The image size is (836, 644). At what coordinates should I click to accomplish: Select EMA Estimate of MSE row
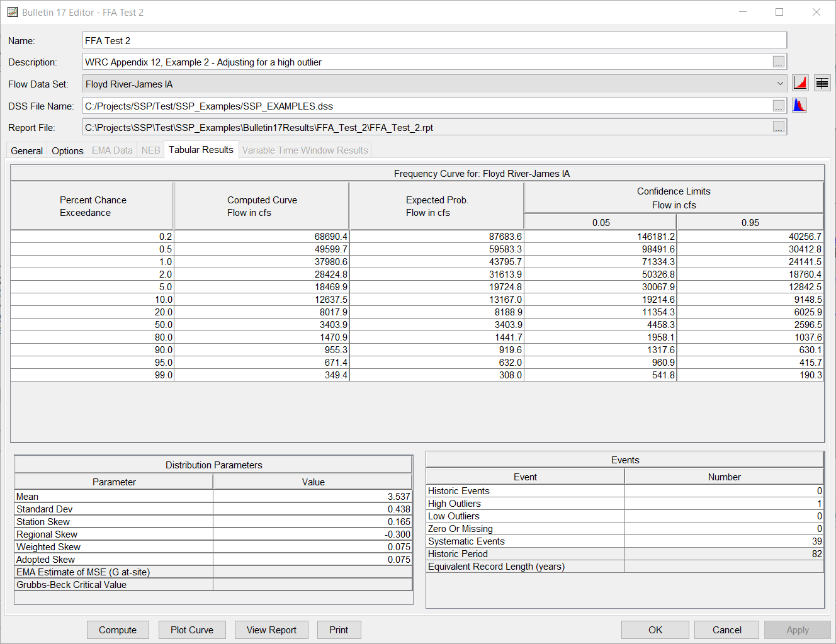pyautogui.click(x=213, y=572)
